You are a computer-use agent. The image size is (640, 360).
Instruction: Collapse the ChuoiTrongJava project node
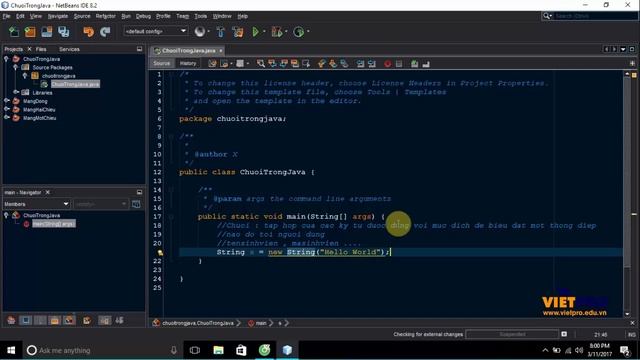pyautogui.click(x=6, y=59)
